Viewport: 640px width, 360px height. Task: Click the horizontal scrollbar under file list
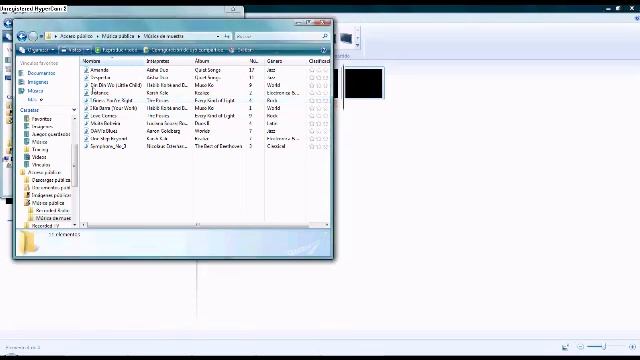pos(198,225)
